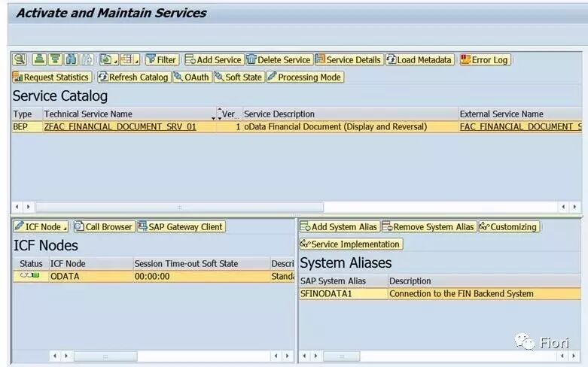Click the ICF Nodes Status column header
588x367 pixels.
(x=31, y=264)
